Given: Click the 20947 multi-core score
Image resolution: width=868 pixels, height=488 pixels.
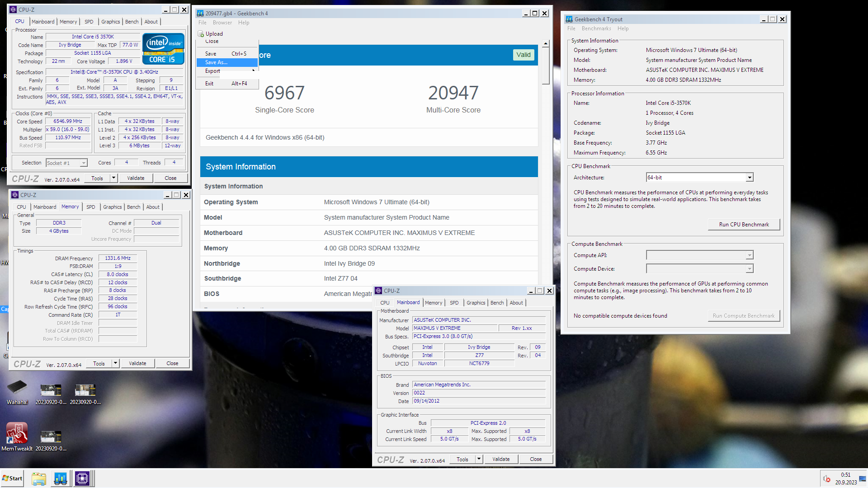Looking at the screenshot, I should (x=453, y=93).
